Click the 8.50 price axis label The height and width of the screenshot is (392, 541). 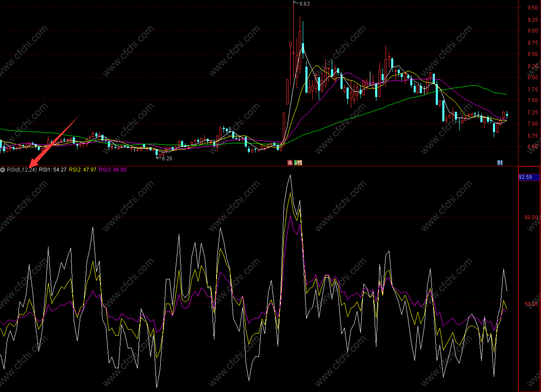(532, 54)
